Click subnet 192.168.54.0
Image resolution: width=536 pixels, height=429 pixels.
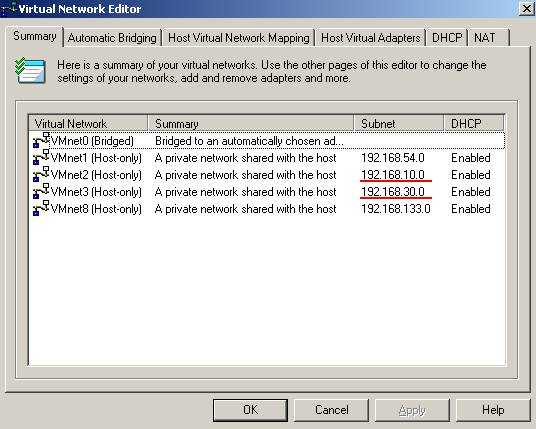point(393,158)
